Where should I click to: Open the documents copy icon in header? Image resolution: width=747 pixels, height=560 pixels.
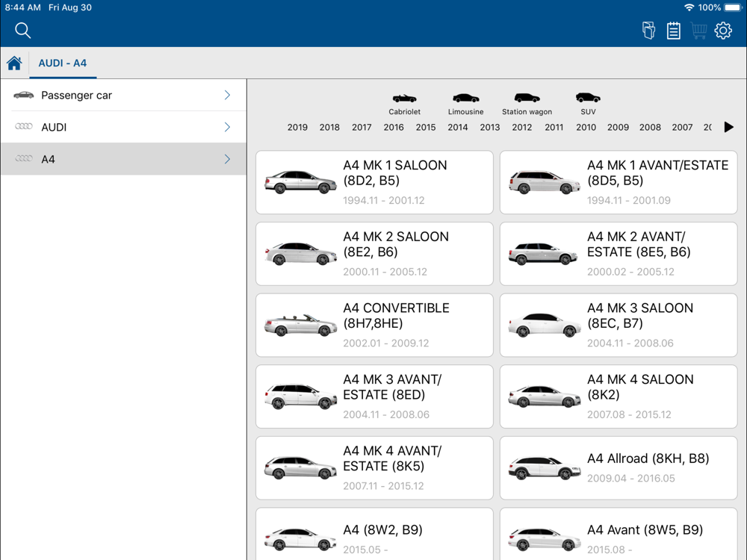coord(648,31)
